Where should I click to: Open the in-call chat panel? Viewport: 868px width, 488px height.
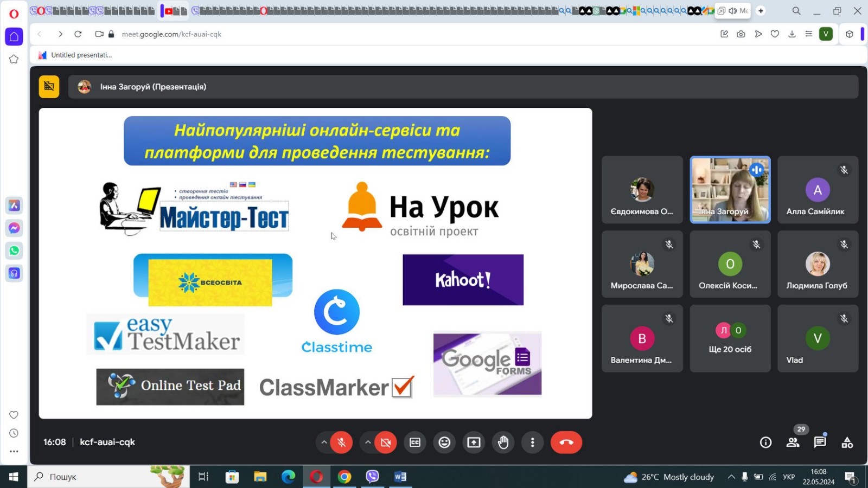click(x=820, y=442)
